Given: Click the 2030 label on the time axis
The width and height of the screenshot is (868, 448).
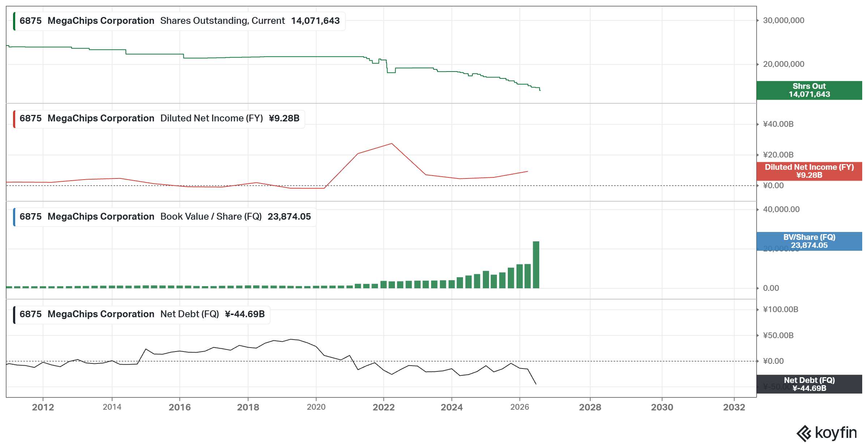Looking at the screenshot, I should click(x=662, y=408).
